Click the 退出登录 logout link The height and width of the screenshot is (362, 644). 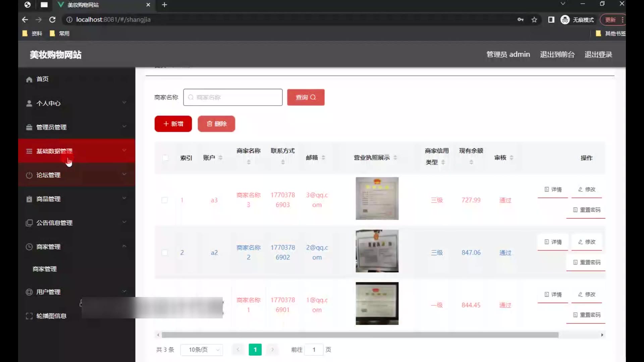coord(598,55)
